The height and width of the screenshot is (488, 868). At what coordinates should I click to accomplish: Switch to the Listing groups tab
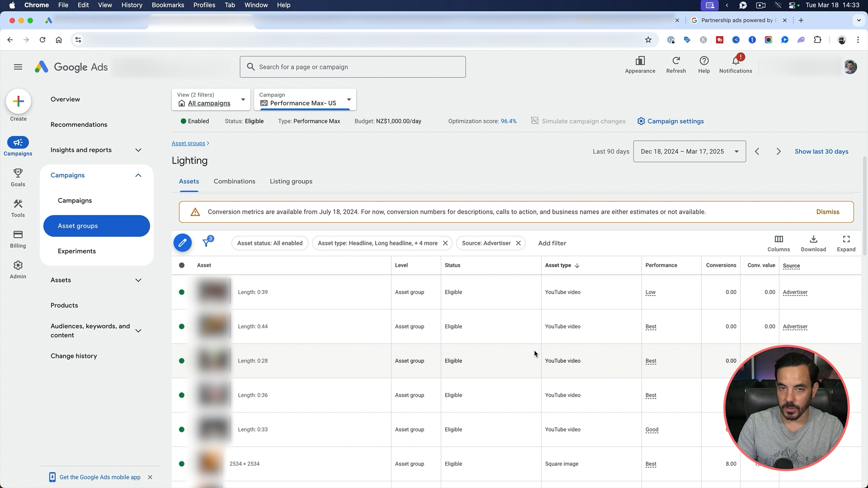291,182
